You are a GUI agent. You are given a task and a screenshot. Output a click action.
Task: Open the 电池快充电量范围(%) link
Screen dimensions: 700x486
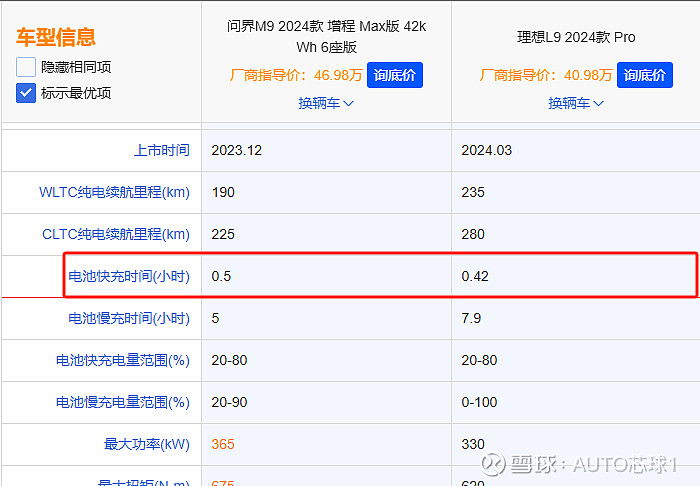coord(123,360)
